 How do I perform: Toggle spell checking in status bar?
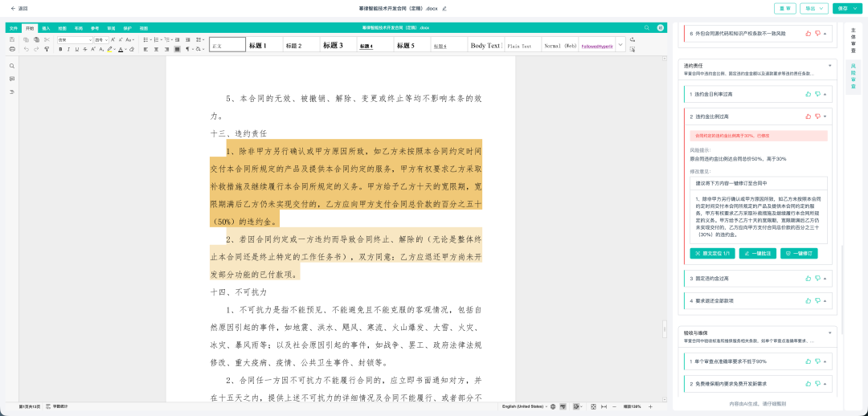(x=563, y=406)
